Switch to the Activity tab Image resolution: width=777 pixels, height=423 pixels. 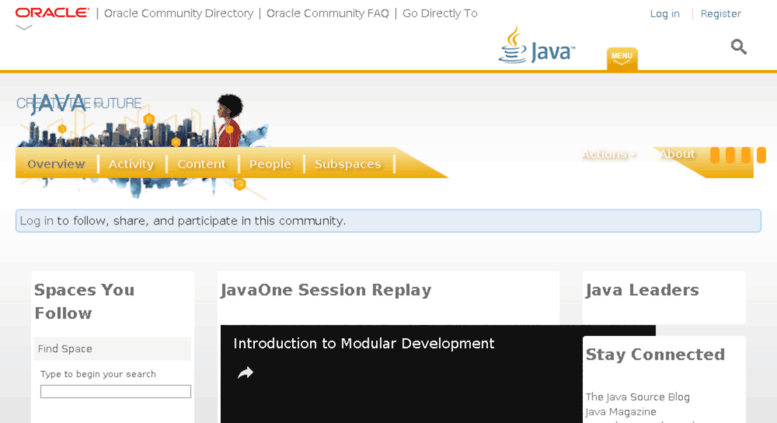click(x=131, y=164)
